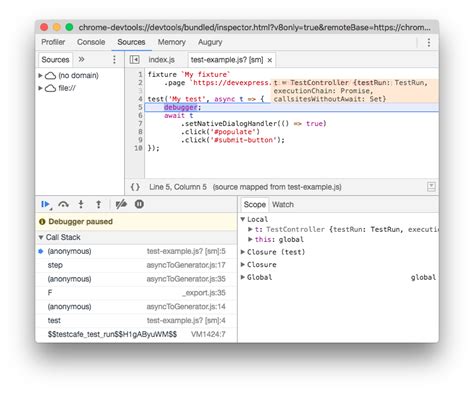The width and height of the screenshot is (474, 393).
Task: Click line number 5 in gutter
Action: [x=140, y=107]
